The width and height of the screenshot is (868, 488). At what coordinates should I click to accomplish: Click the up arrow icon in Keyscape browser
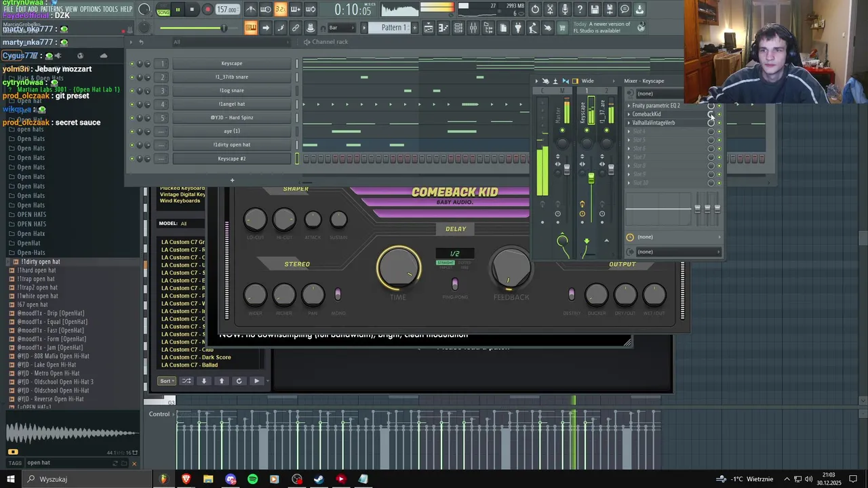point(221,381)
